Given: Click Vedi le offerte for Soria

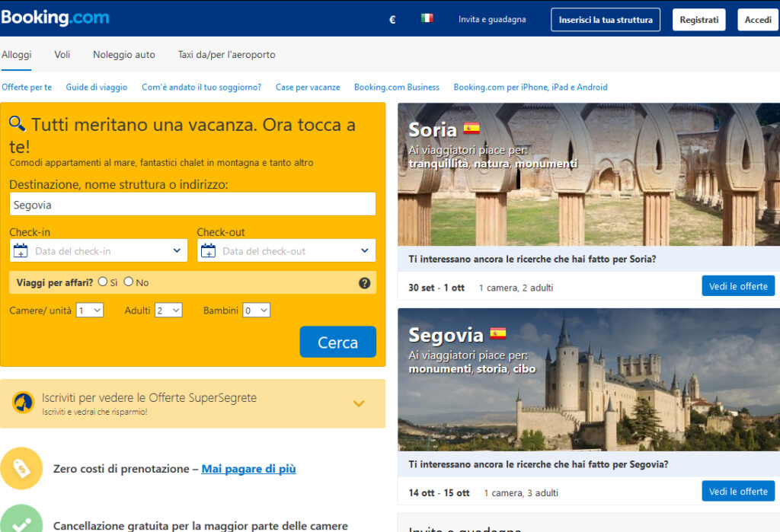Looking at the screenshot, I should (737, 286).
